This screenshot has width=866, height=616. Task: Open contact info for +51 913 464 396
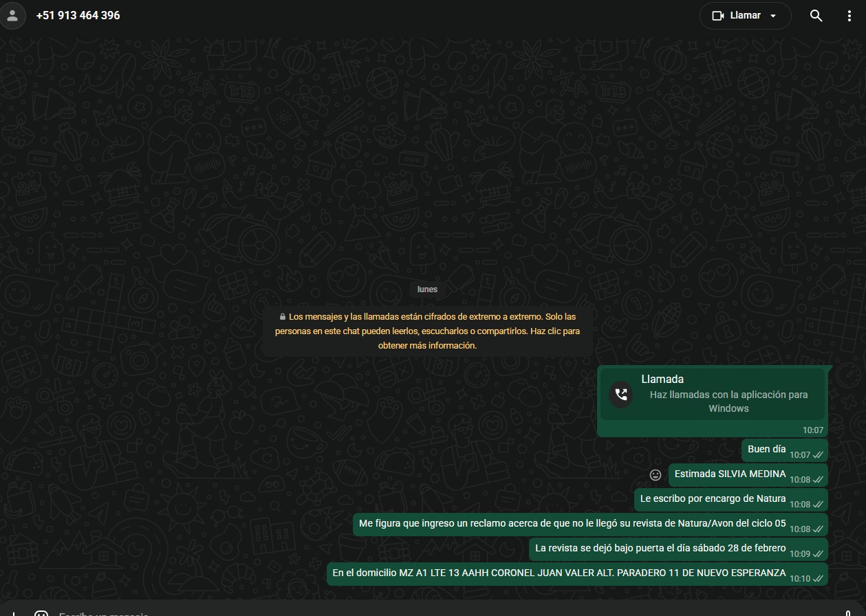click(x=78, y=15)
